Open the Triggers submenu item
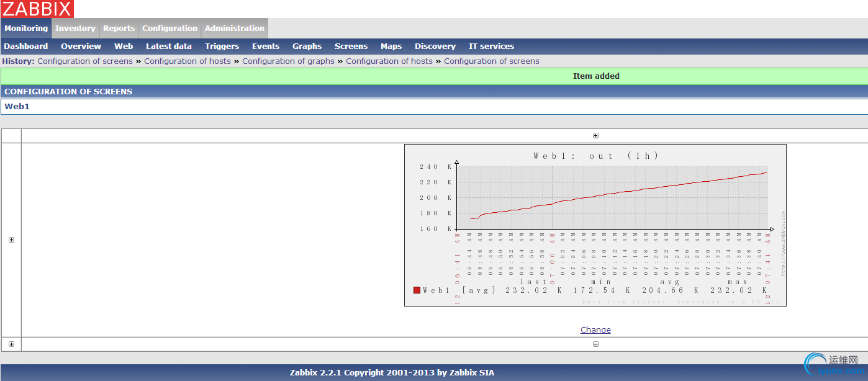This screenshot has height=381, width=868. tap(222, 47)
